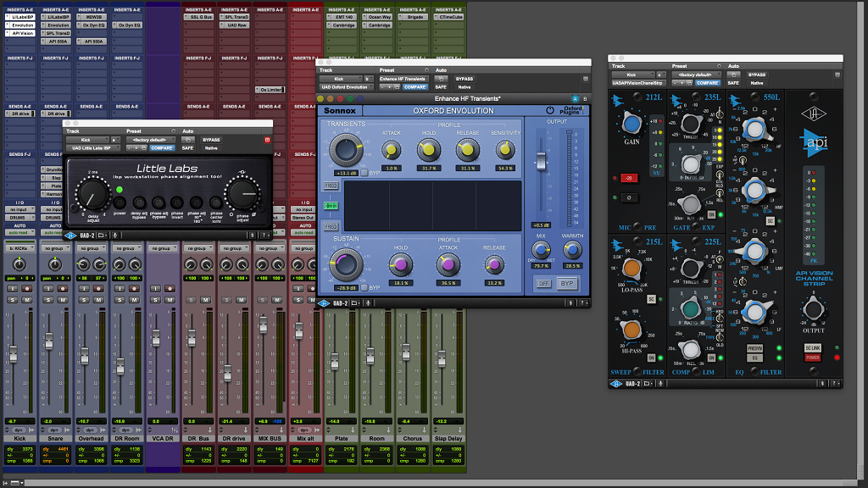Viewport: 868px width, 488px height.
Task: Toggle the Sustain BYP checkbox in Envolution
Action: click(x=364, y=288)
